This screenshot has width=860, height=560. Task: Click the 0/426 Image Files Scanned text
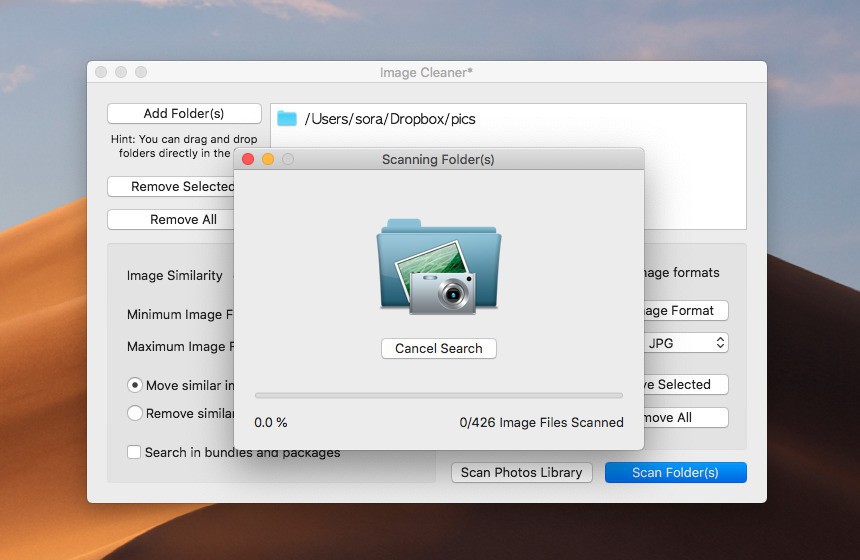coord(541,422)
